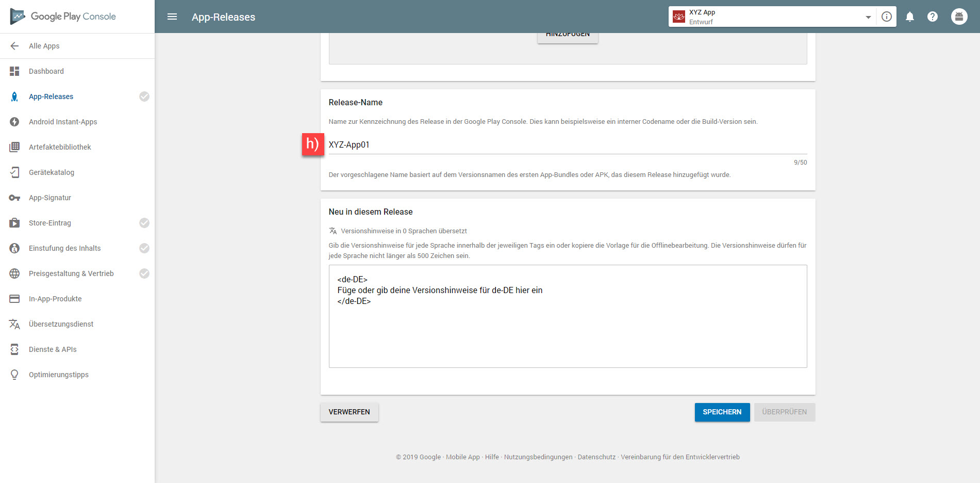Viewport: 980px width, 483px height.
Task: Click the App-Signatur key icon
Action: [x=14, y=198]
